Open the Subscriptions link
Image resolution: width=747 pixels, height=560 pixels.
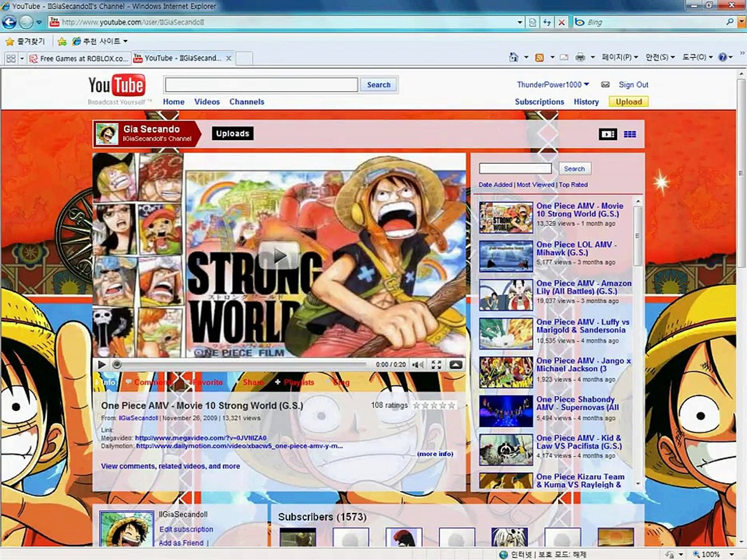coord(539,102)
